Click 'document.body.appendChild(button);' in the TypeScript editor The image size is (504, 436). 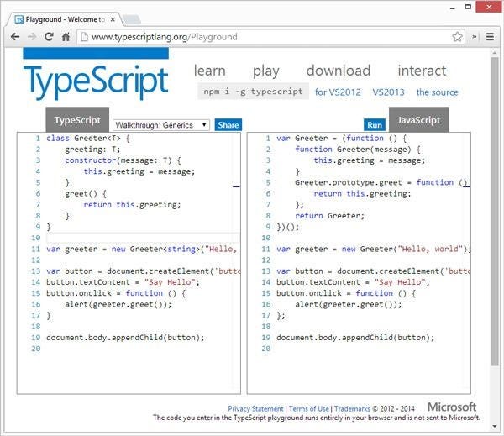tap(125, 338)
